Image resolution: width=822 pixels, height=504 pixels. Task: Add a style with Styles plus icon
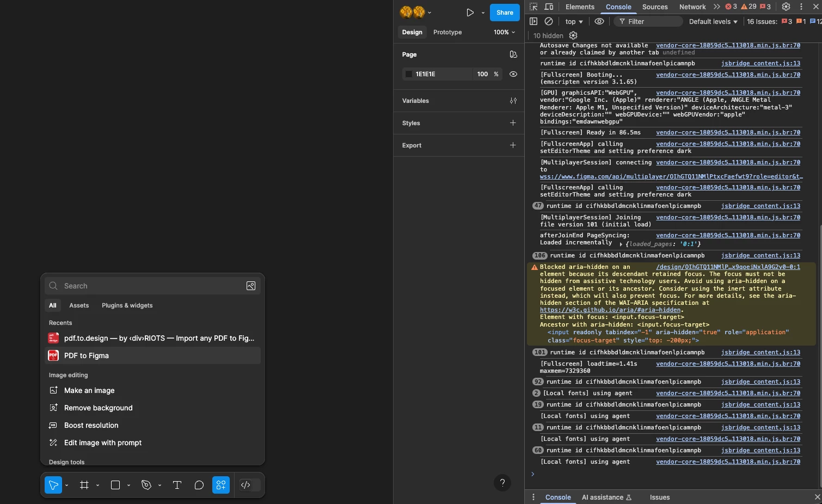(513, 123)
